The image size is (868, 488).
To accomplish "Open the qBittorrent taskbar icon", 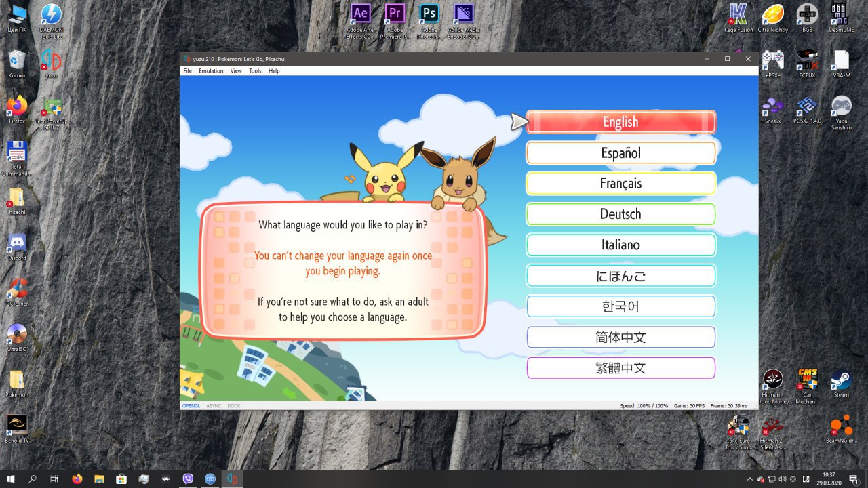I will [x=210, y=479].
